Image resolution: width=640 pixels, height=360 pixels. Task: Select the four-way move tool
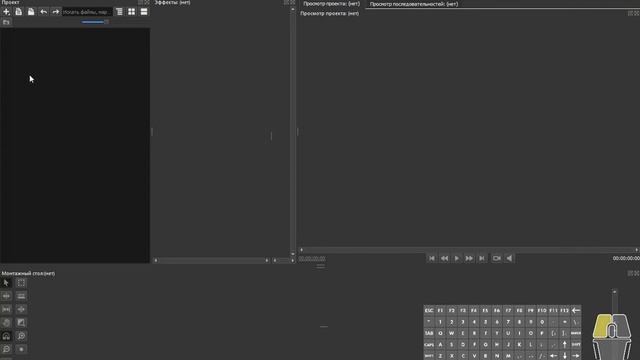click(21, 309)
